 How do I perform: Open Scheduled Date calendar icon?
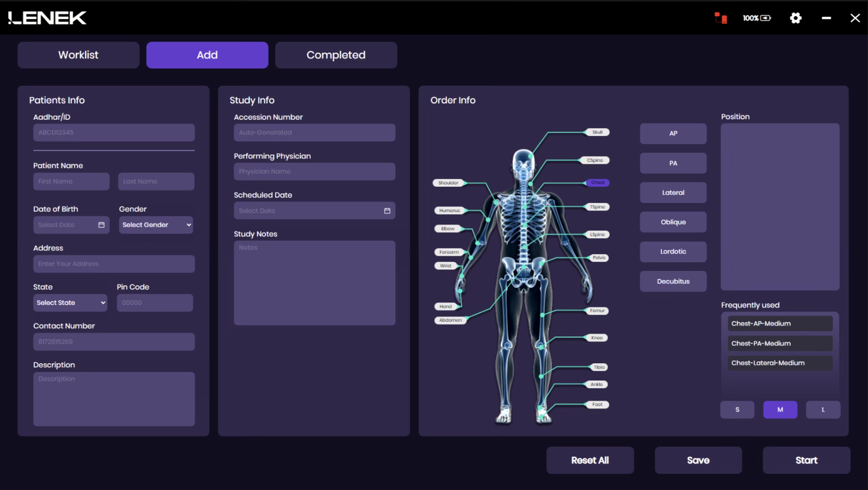pyautogui.click(x=387, y=211)
